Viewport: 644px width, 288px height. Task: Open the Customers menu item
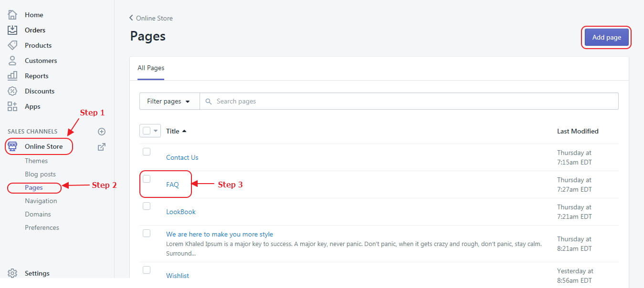41,61
